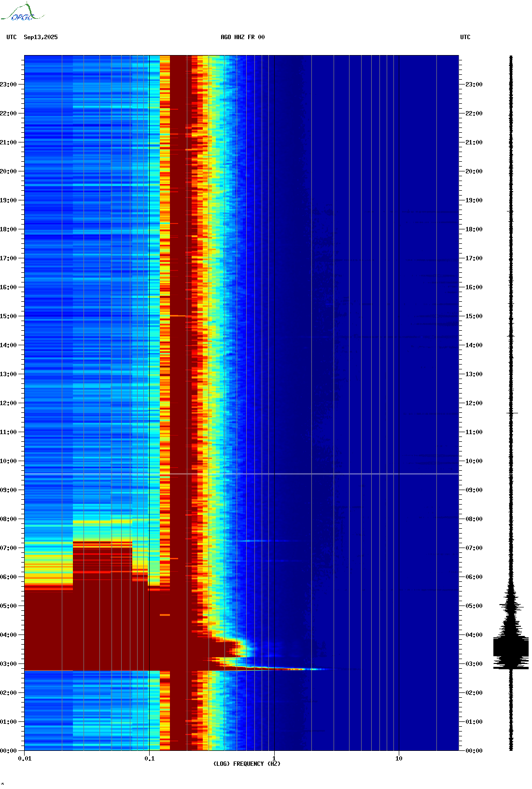Screen dimensions: 532x789
Task: Click 23:00 on the left time axis
Action: click(8, 85)
